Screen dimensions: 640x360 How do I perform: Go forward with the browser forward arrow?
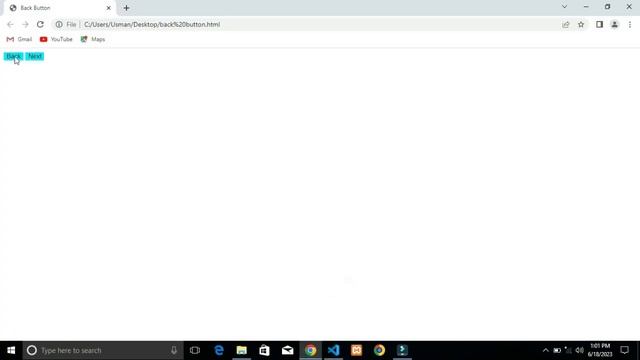pyautogui.click(x=25, y=24)
